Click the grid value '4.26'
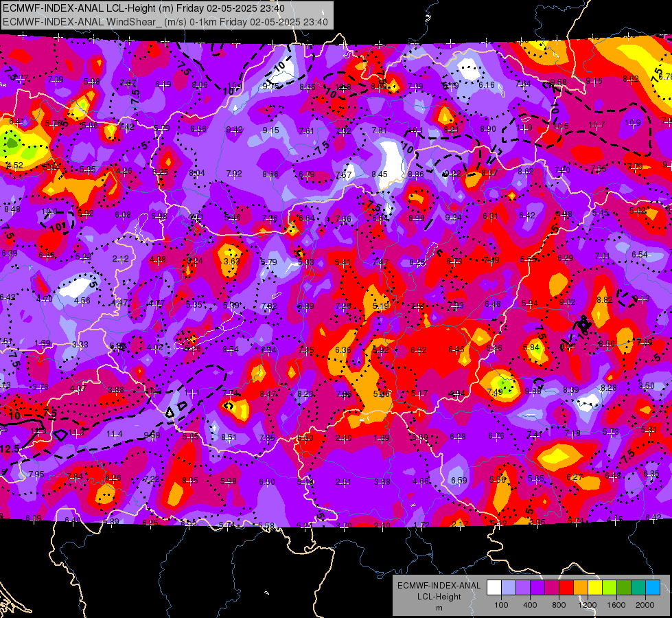The height and width of the screenshot is (618, 672). [124, 171]
